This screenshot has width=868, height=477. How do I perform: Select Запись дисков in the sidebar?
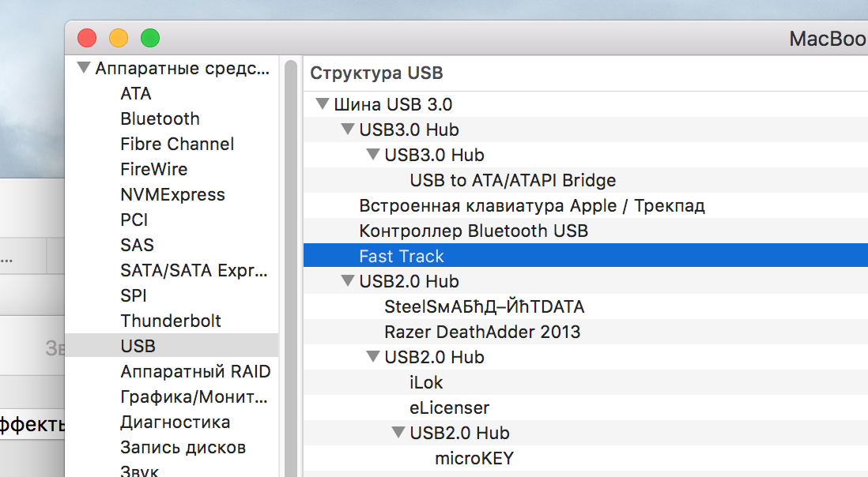pos(183,447)
